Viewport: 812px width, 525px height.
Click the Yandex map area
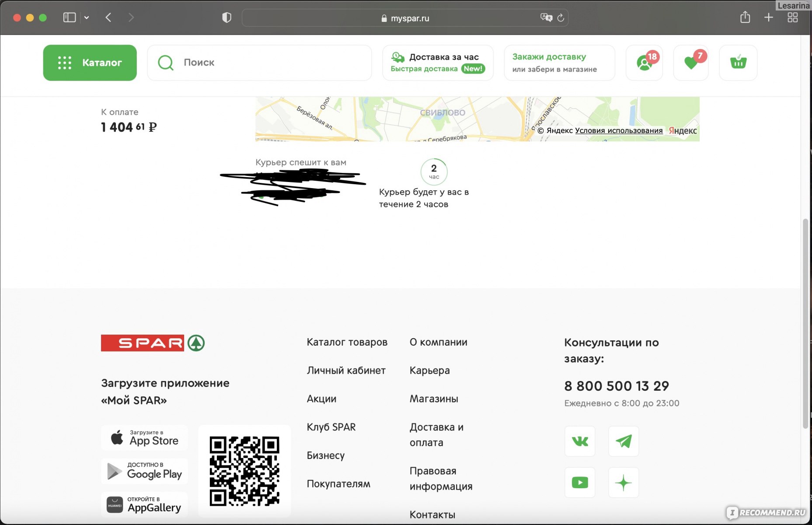point(477,119)
